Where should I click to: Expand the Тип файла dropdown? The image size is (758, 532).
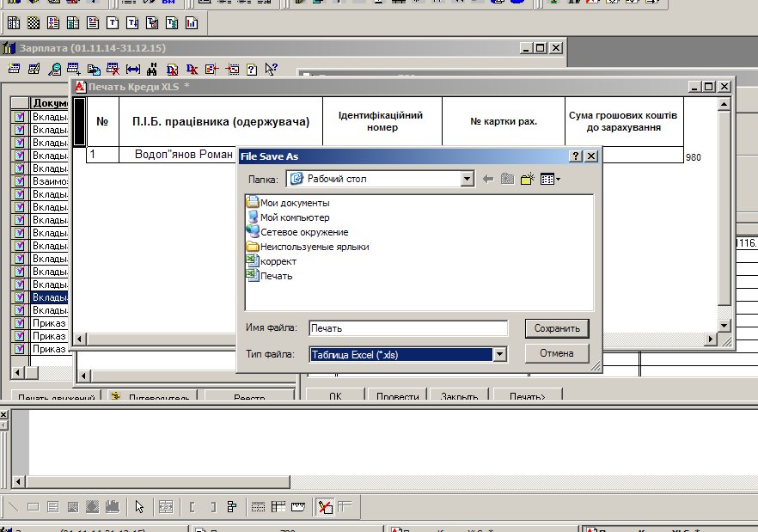tap(498, 354)
